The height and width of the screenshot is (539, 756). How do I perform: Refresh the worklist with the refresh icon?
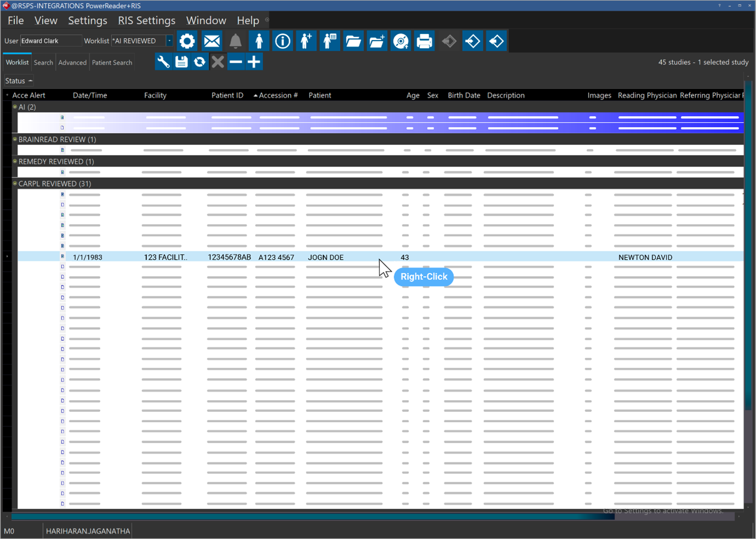click(x=199, y=61)
